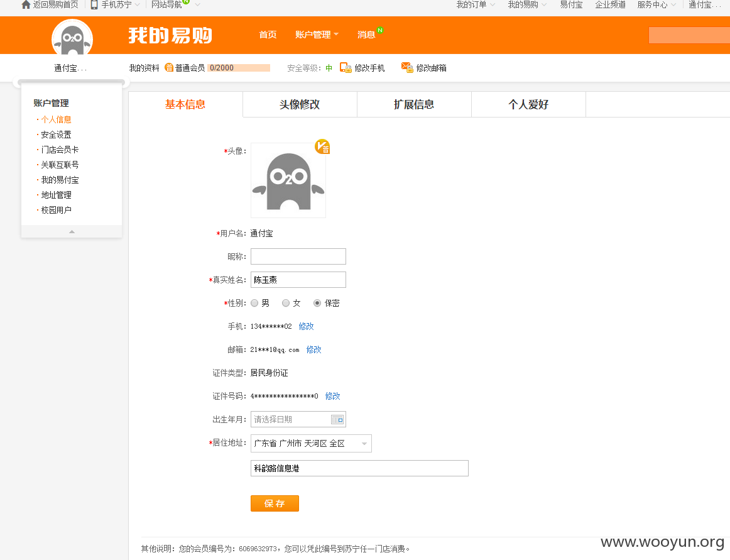Expand the 手机苏宁 dropdown
Screen dimensions: 730x560
click(138, 4)
